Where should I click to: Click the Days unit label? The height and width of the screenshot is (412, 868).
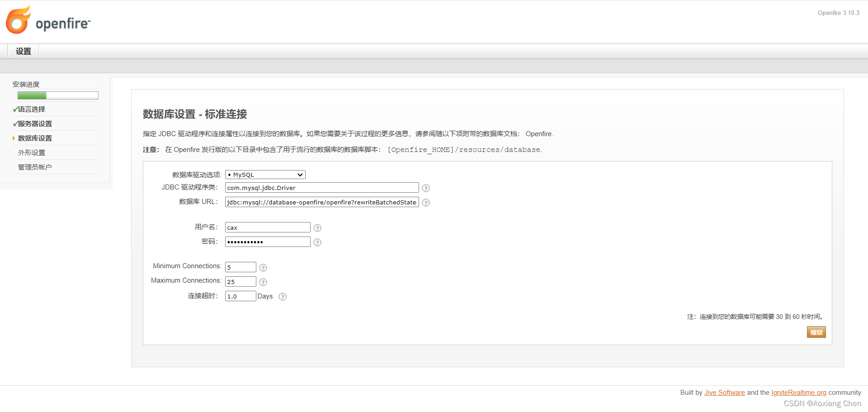[265, 296]
